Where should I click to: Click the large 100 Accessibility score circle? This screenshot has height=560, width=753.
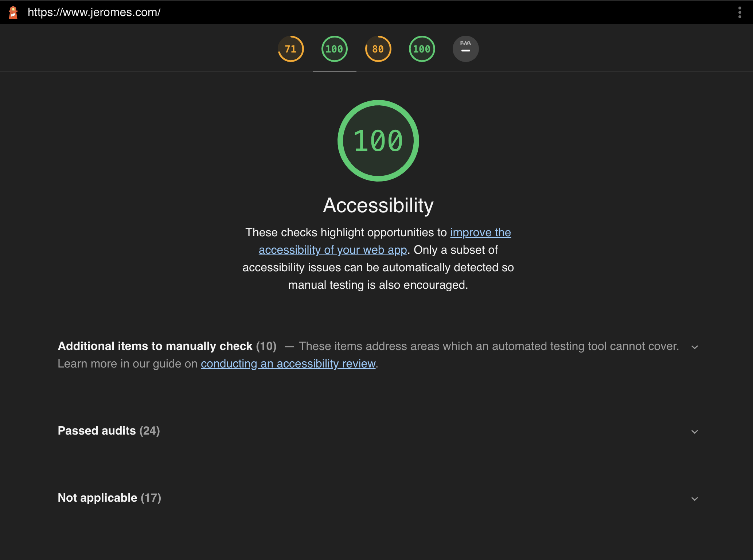(x=378, y=141)
